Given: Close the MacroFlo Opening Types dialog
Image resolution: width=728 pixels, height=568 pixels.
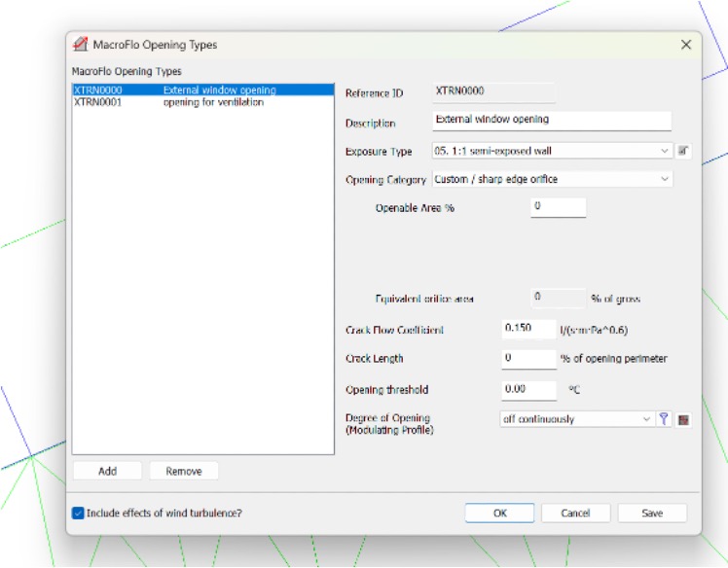Looking at the screenshot, I should (686, 45).
